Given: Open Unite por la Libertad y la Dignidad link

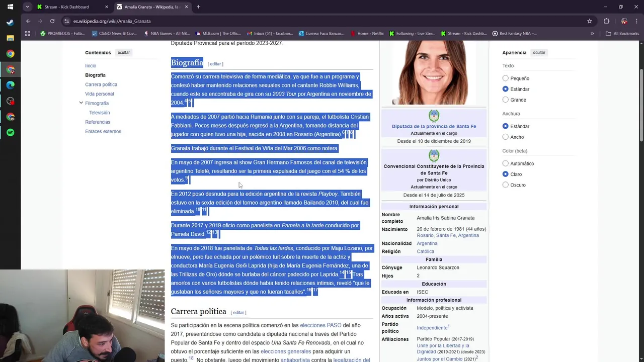Looking at the screenshot, I should 443,349.
